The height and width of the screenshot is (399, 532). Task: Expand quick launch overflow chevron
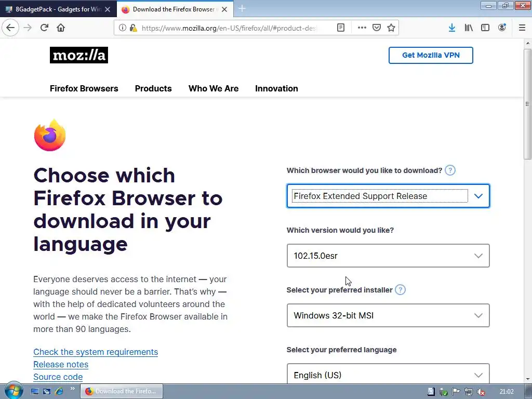tap(72, 389)
